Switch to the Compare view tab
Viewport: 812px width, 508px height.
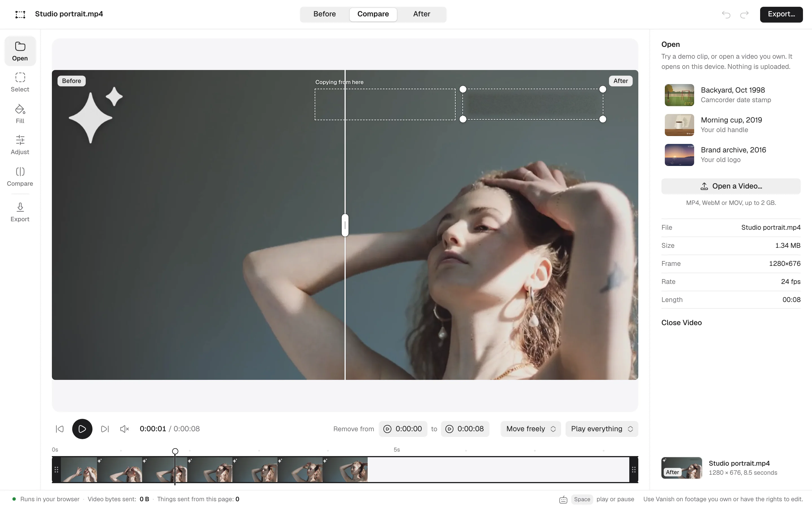373,14
